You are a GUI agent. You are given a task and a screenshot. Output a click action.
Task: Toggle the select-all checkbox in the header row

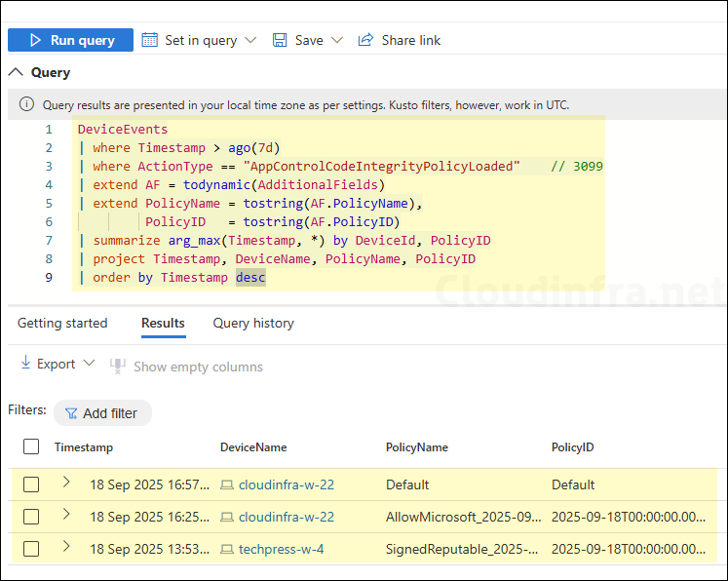[31, 446]
